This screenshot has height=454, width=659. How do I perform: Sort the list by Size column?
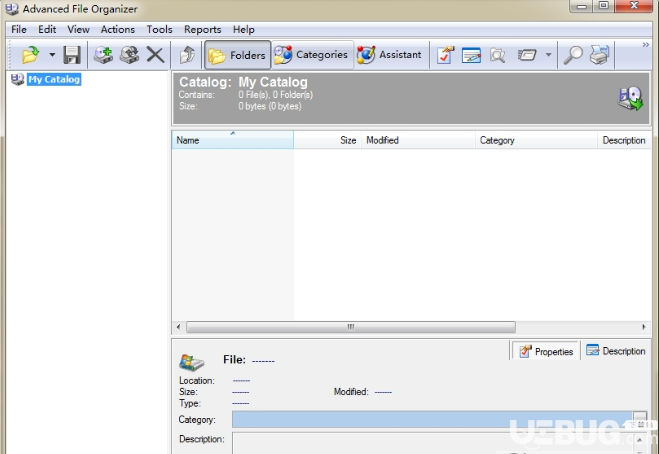click(327, 140)
